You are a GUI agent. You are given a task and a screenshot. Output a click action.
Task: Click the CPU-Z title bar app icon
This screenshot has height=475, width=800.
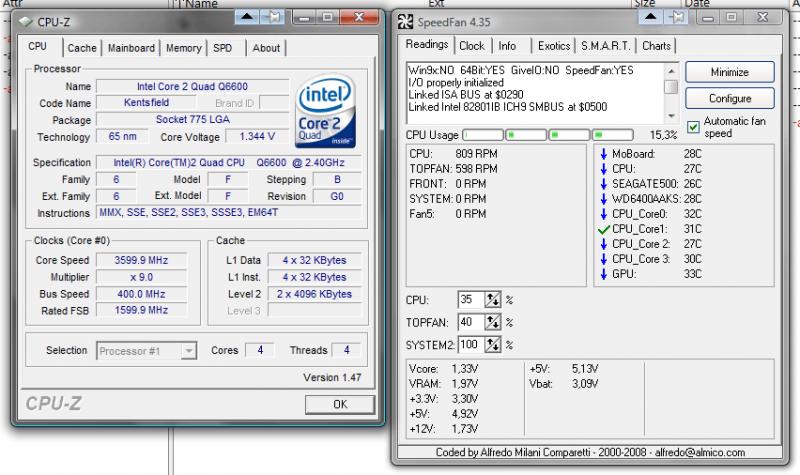[25, 22]
